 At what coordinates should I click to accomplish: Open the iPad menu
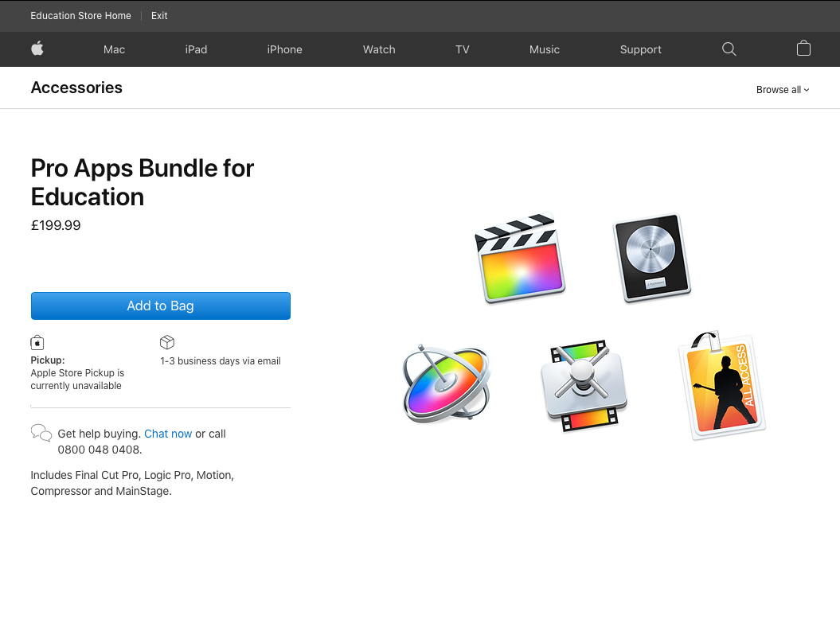[x=196, y=49]
